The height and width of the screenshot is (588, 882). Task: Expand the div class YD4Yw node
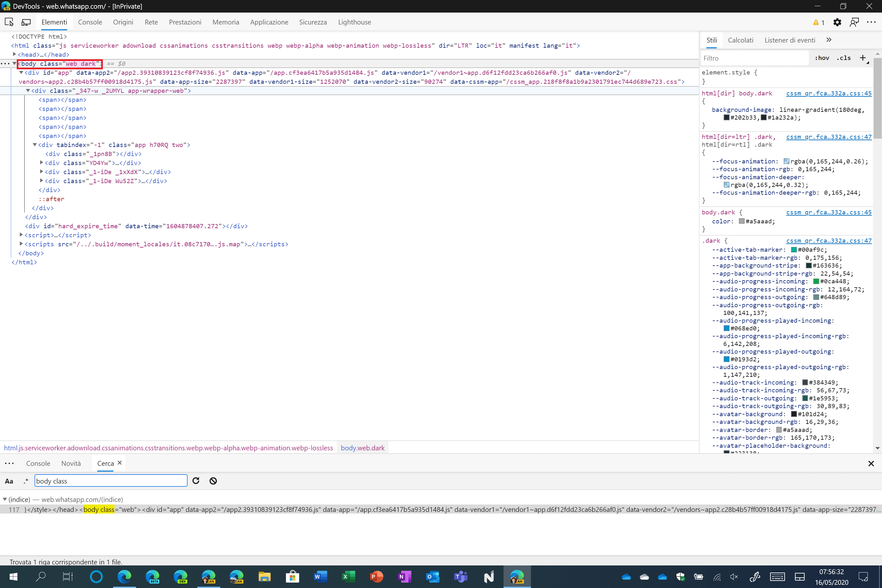point(42,162)
